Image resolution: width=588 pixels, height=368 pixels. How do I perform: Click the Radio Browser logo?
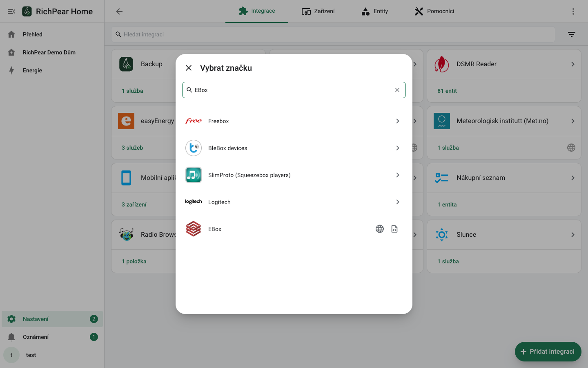coord(126,235)
